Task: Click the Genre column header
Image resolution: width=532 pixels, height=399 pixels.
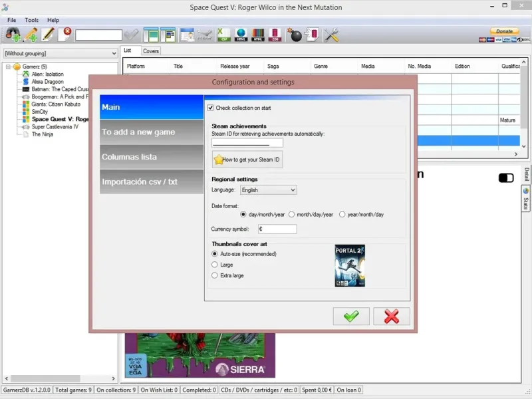Action: point(334,66)
